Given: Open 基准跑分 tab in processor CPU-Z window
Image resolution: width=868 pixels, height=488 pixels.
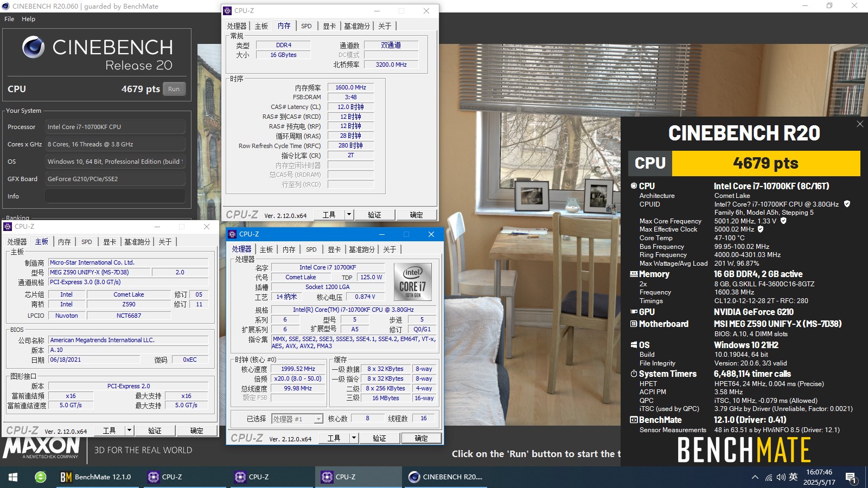Looking at the screenshot, I should 362,249.
